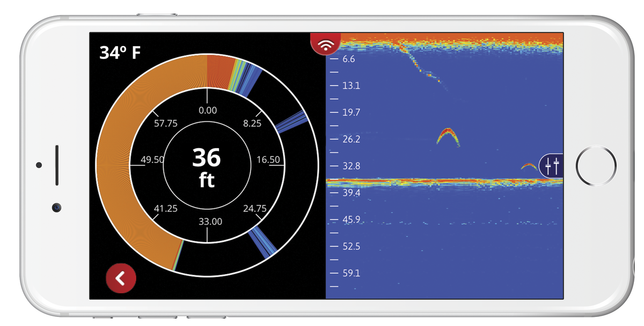Screen dimensions: 644x326
Task: Tap the 34° F water temperature reading
Action: pyautogui.click(x=120, y=53)
